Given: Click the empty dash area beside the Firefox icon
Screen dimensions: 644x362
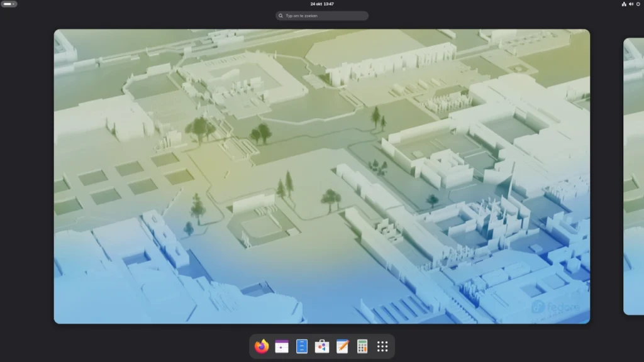Looking at the screenshot, I should tap(252, 346).
